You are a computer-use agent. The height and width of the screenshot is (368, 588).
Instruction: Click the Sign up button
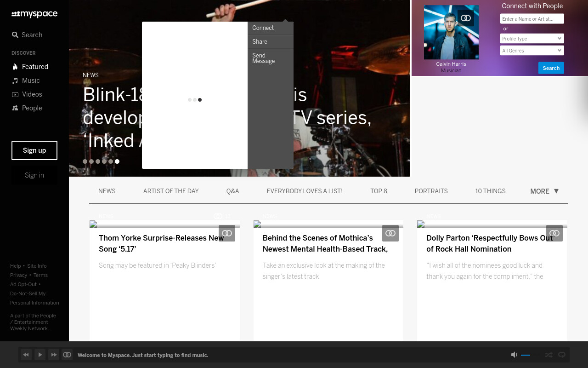click(34, 150)
